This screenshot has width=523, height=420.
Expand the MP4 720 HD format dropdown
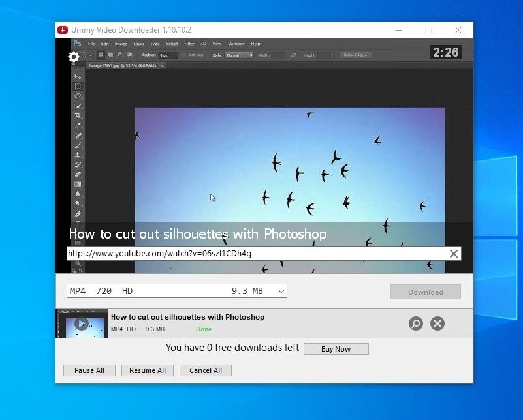(281, 292)
